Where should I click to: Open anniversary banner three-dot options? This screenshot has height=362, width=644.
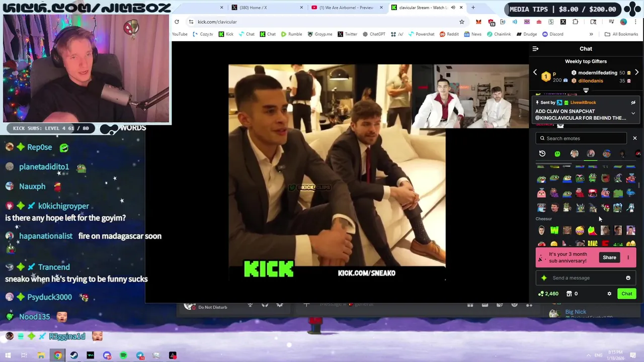coord(628,257)
